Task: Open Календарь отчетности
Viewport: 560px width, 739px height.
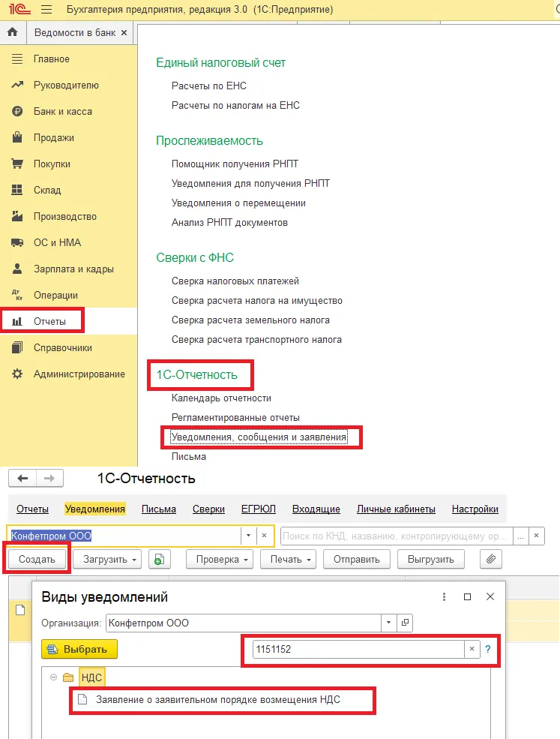Action: pyautogui.click(x=221, y=398)
